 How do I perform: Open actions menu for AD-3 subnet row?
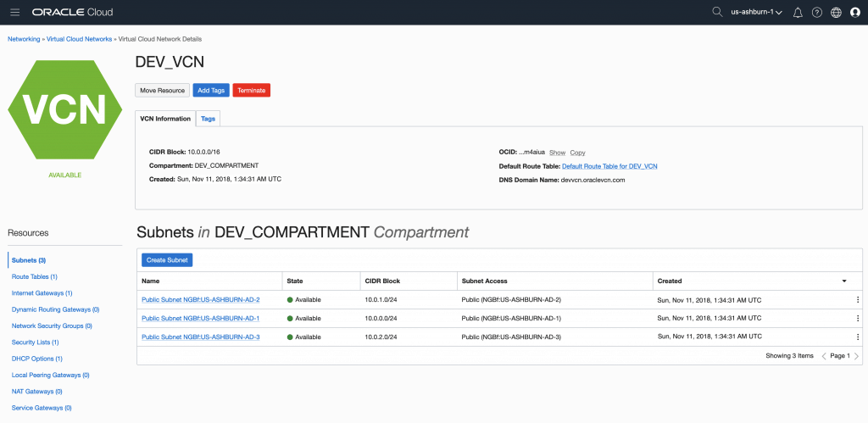[x=857, y=337]
